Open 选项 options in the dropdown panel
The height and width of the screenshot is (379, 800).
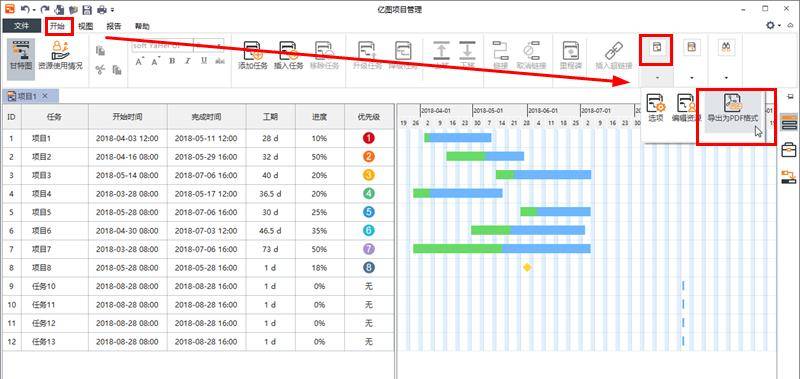point(656,109)
